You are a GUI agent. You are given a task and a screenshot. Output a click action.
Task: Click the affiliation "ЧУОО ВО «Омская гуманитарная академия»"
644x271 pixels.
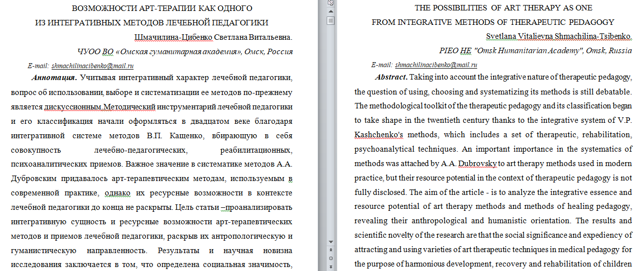pos(159,51)
